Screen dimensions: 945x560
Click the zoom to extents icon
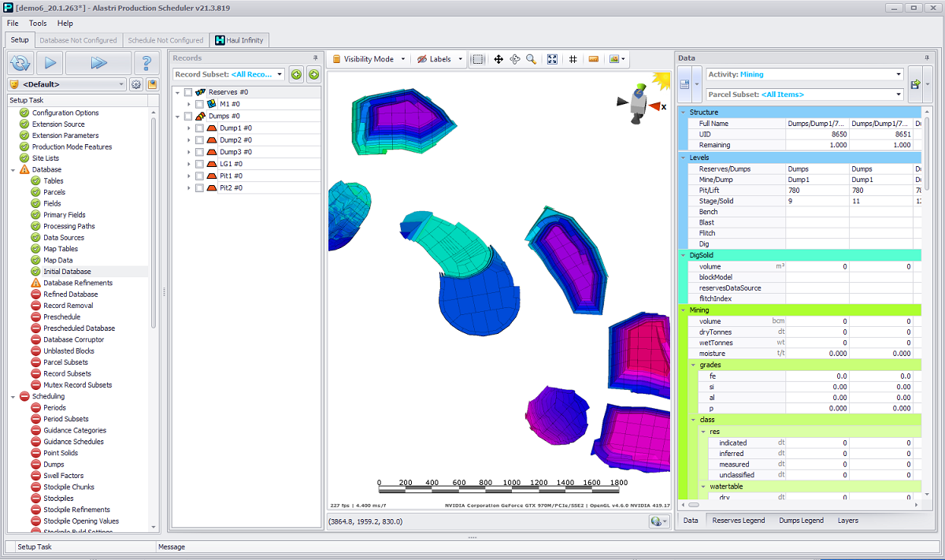553,59
